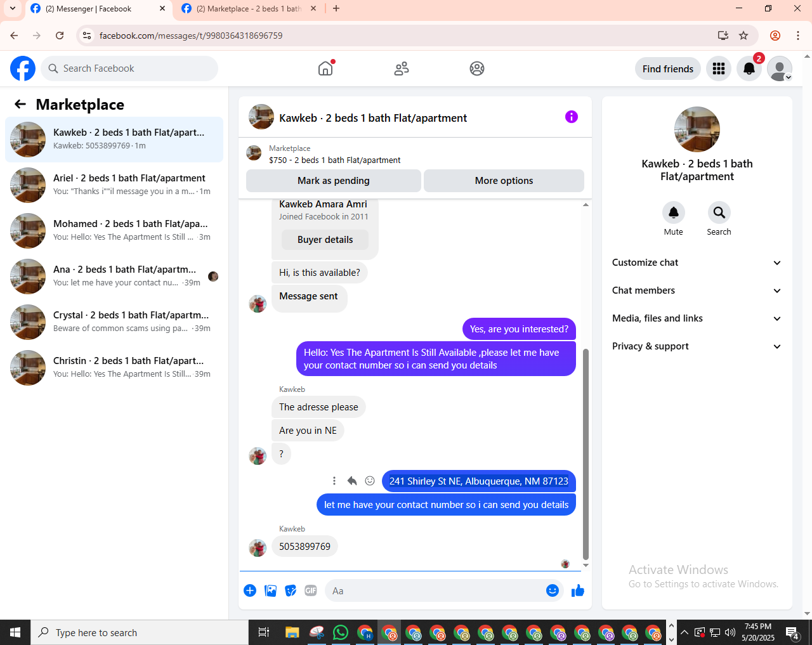Screen dimensions: 812x645
Task: Open Ariel conversation in list
Action: click(114, 185)
